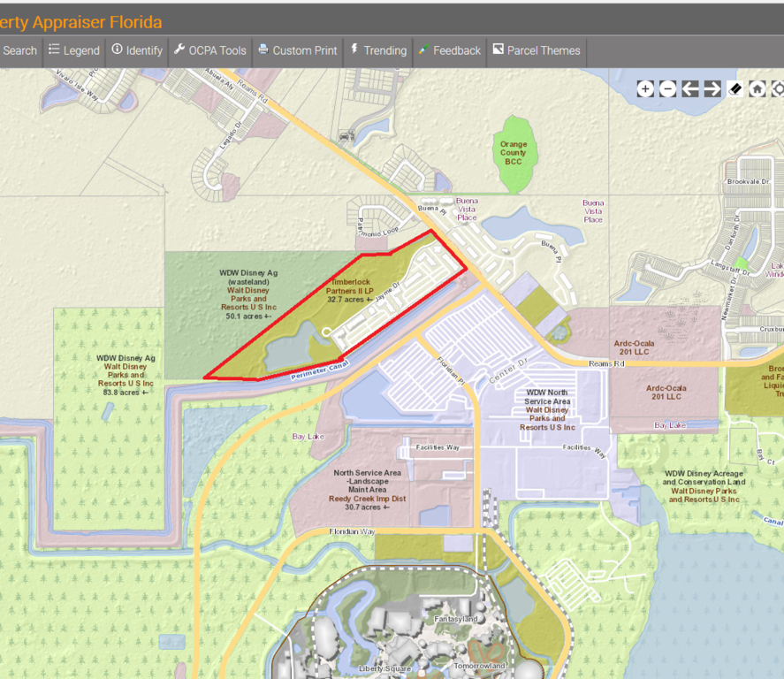Click the home extent icon
Viewport: 784px width, 679px height.
(757, 88)
